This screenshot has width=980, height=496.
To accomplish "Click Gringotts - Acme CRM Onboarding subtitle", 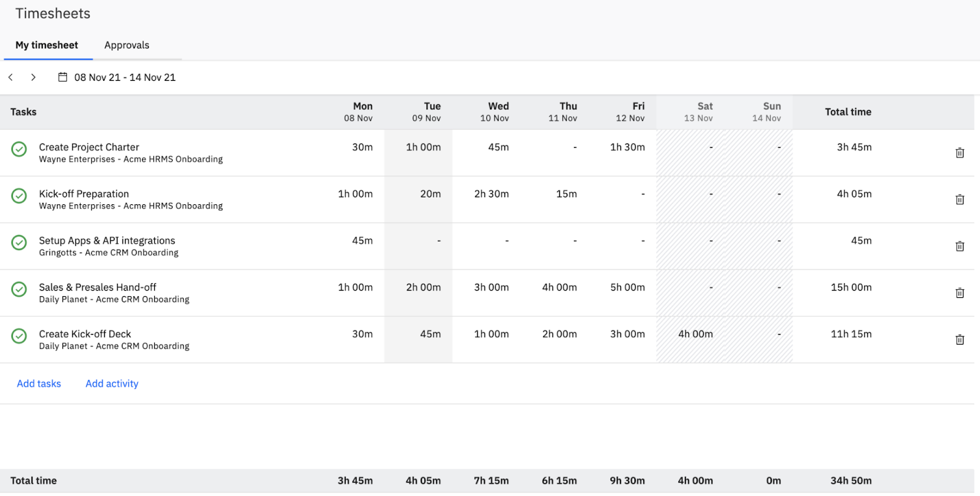I will click(x=109, y=253).
